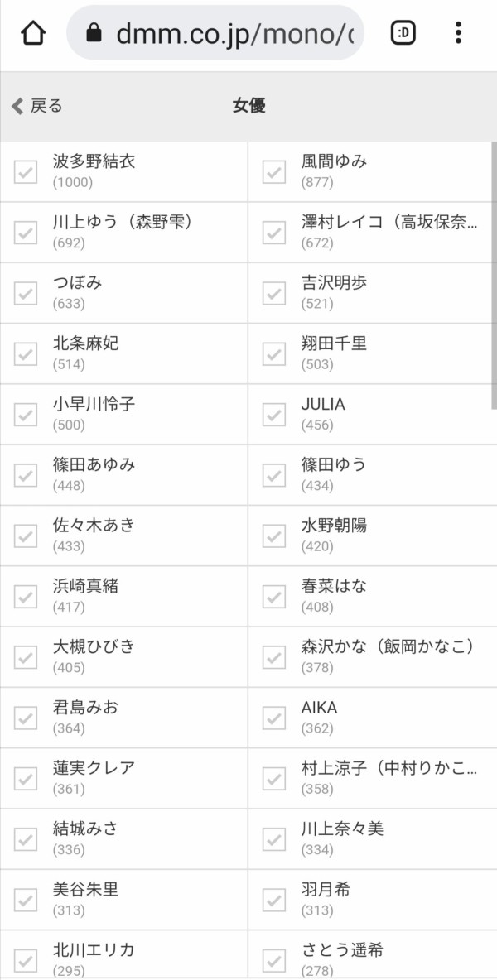This screenshot has width=497, height=980.
Task: Tap the browser home icon
Action: click(32, 33)
